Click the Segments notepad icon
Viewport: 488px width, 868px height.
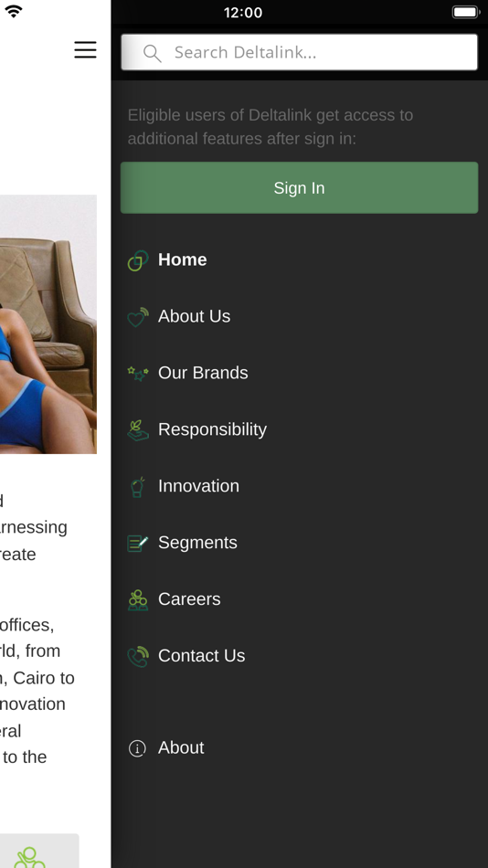click(138, 543)
